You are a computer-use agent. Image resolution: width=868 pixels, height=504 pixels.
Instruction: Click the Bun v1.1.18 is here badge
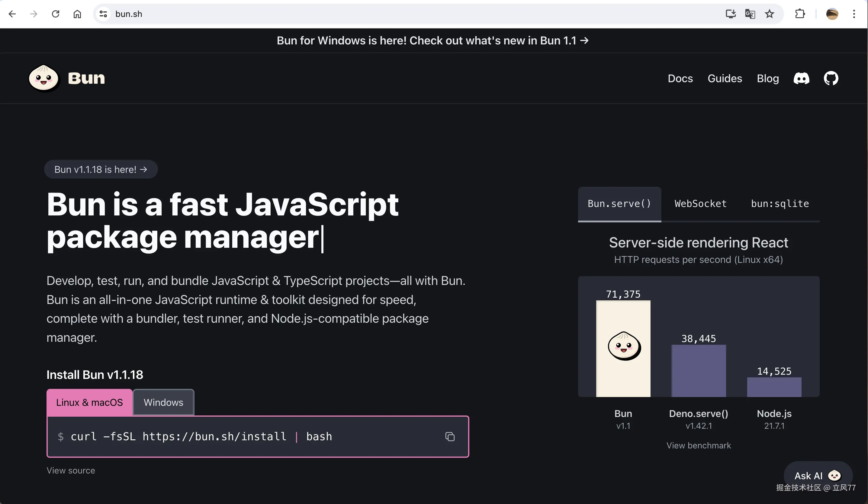point(101,170)
